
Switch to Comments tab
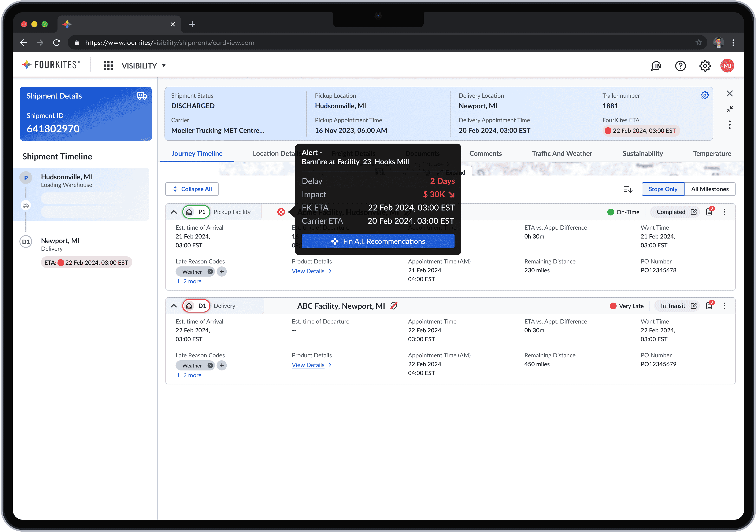pyautogui.click(x=485, y=154)
